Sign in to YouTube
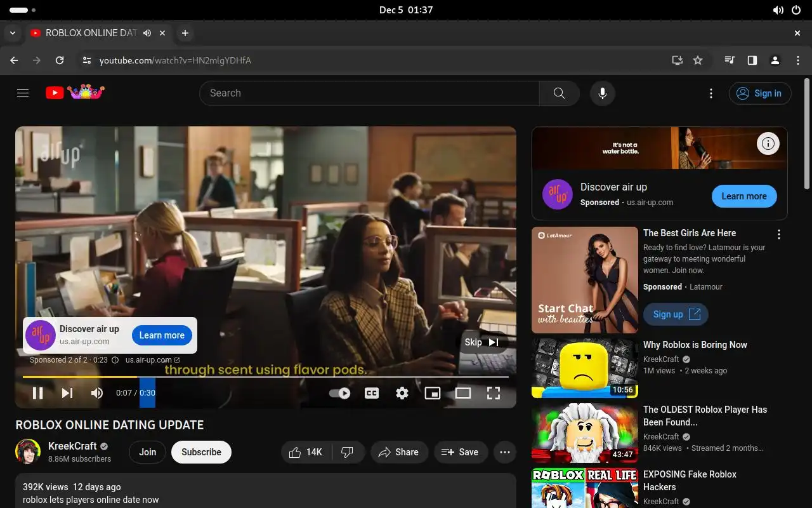Viewport: 812px width, 508px height. [x=760, y=93]
